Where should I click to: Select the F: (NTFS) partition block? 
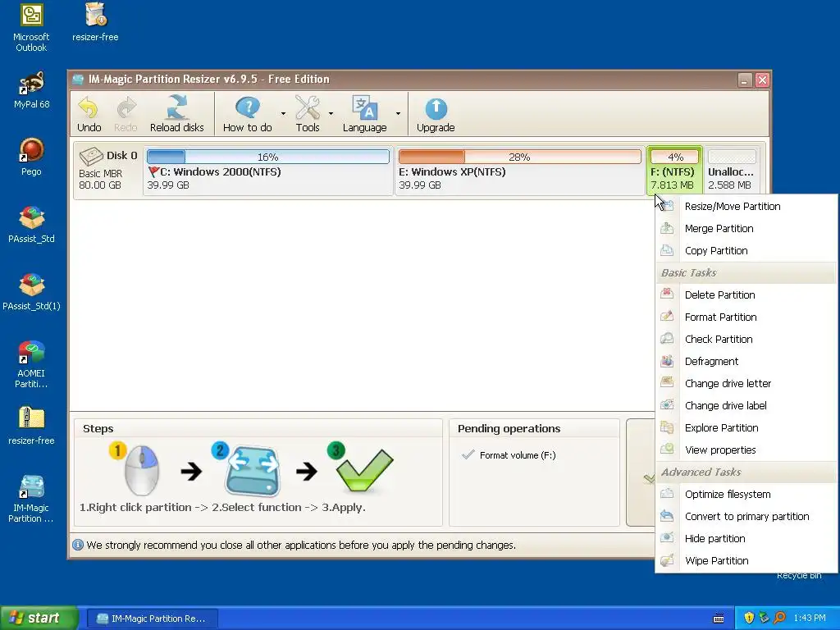(674, 171)
